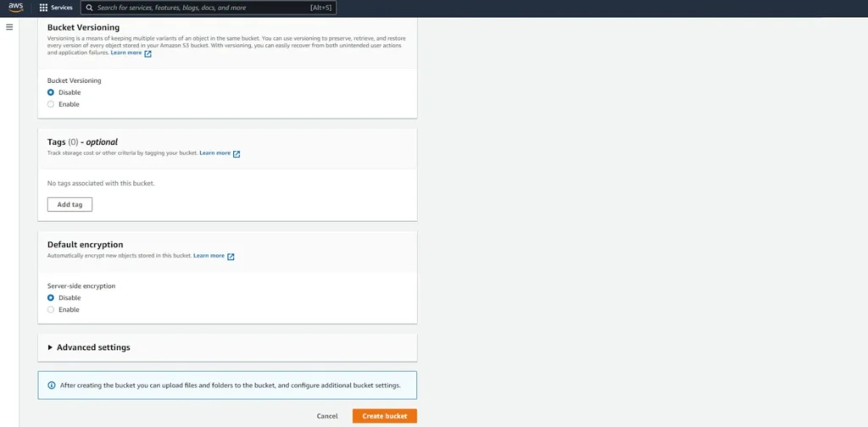Select Disable for Server-side encryption
This screenshot has width=868, height=427.
click(51, 298)
